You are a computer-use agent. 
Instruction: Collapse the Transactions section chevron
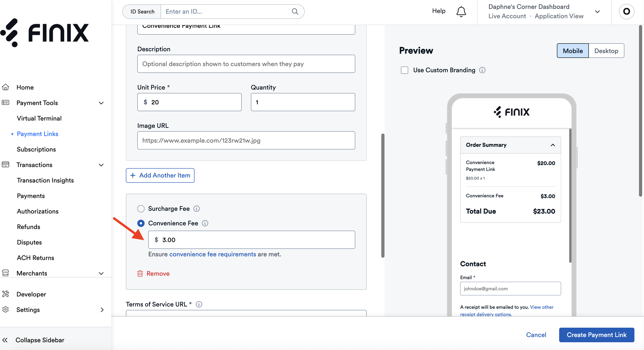coord(101,165)
